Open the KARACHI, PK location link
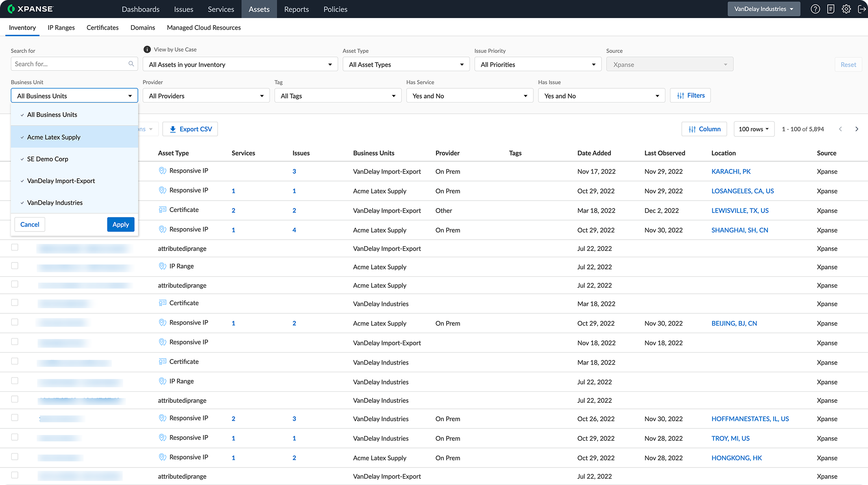Viewport: 868px width, 485px height. (x=731, y=171)
